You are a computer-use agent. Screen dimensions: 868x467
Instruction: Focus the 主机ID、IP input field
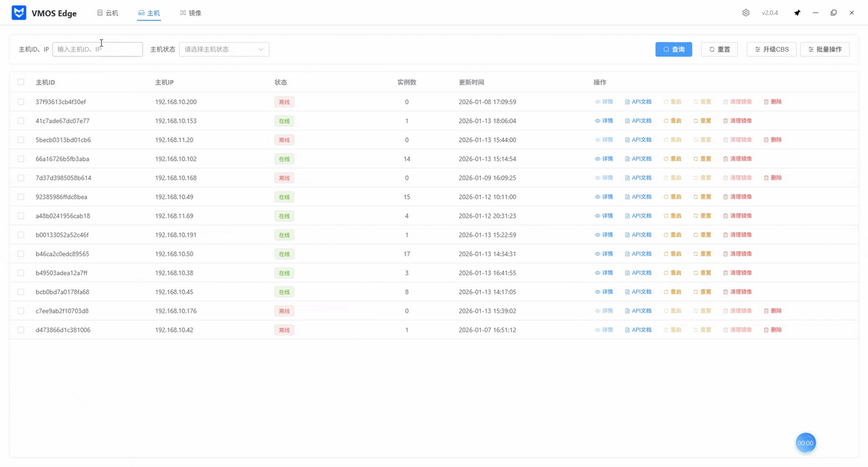(97, 50)
